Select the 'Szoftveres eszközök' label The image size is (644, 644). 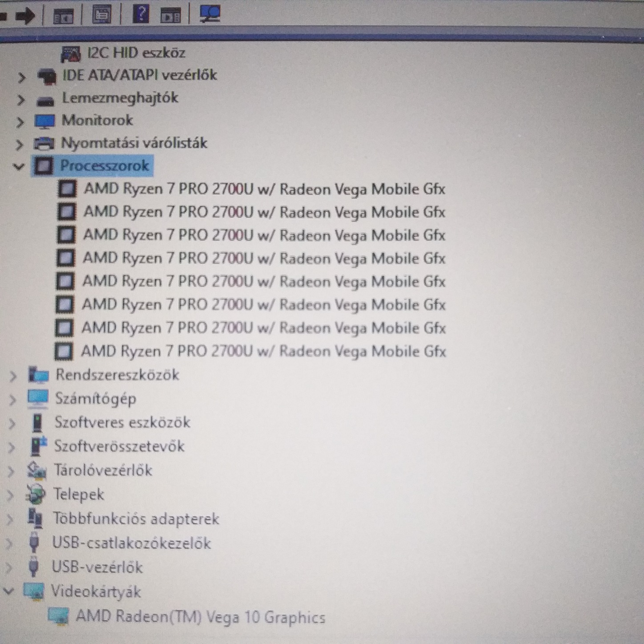[122, 422]
